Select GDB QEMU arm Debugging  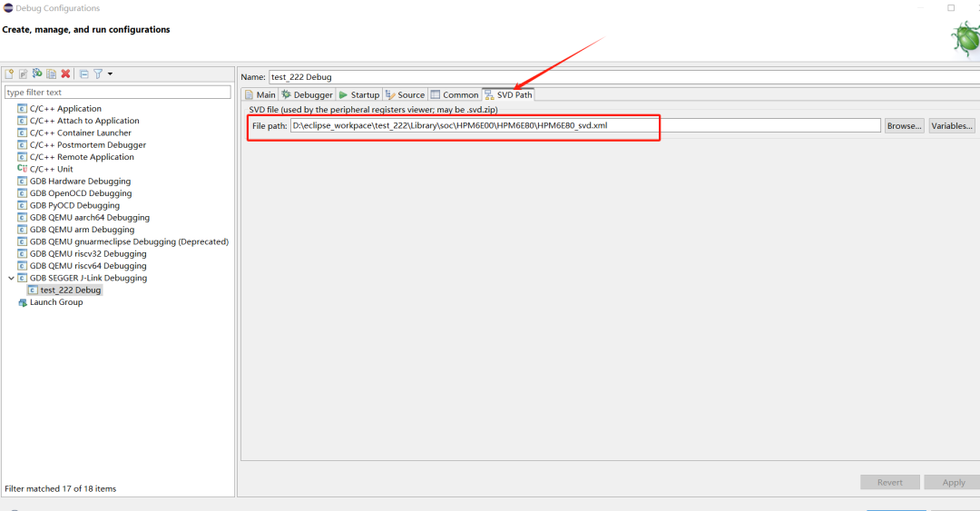[82, 230]
